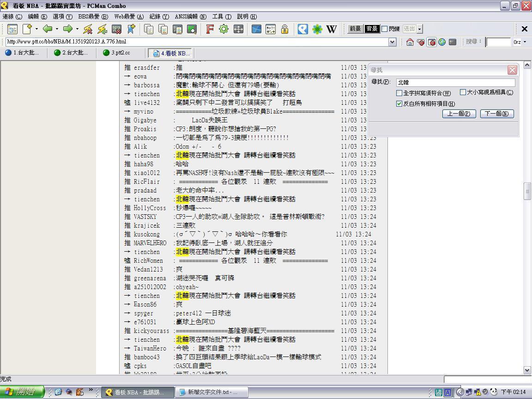Viewport: 532px width, 399px height.
Task: Open the ASCII symbols table icon
Action: (x=271, y=29)
